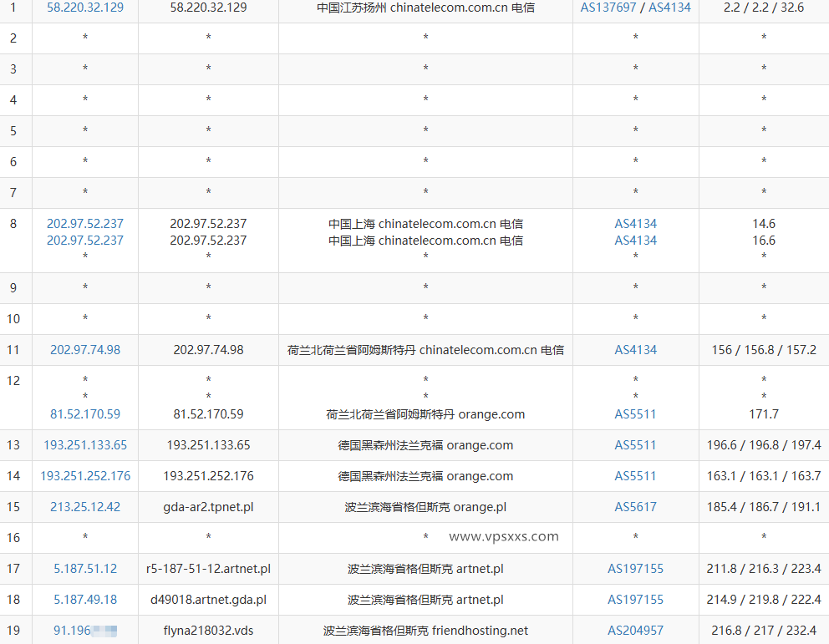Open the 193.251.133.65 IP link

85,445
